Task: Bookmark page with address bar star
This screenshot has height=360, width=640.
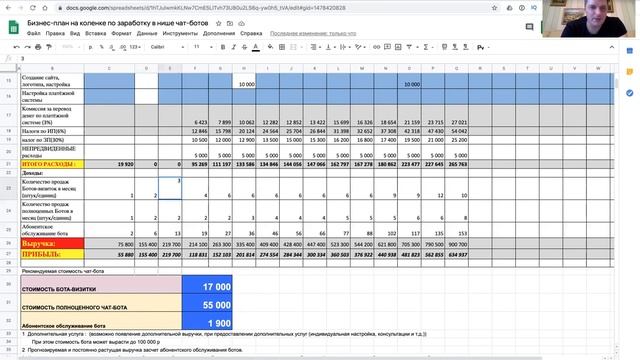Action: (x=494, y=8)
